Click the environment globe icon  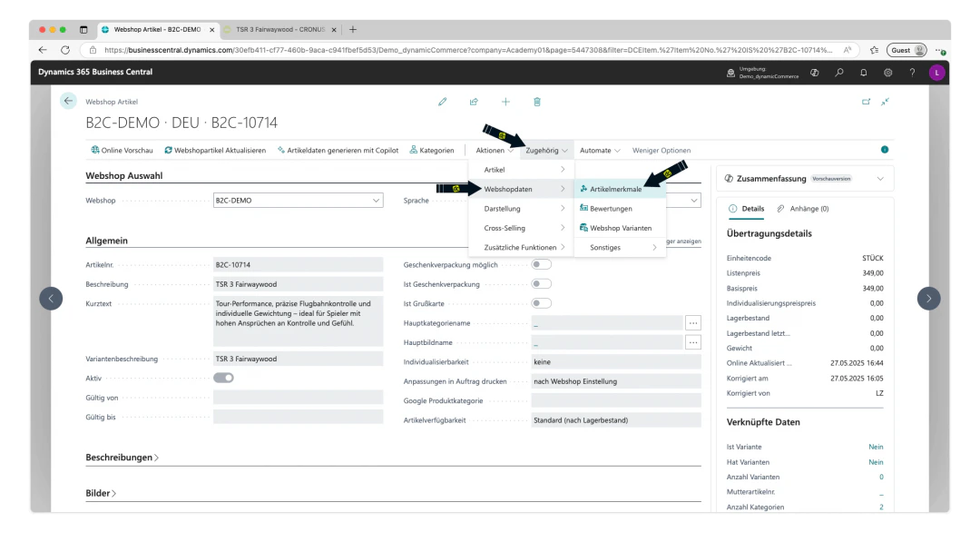pos(730,73)
